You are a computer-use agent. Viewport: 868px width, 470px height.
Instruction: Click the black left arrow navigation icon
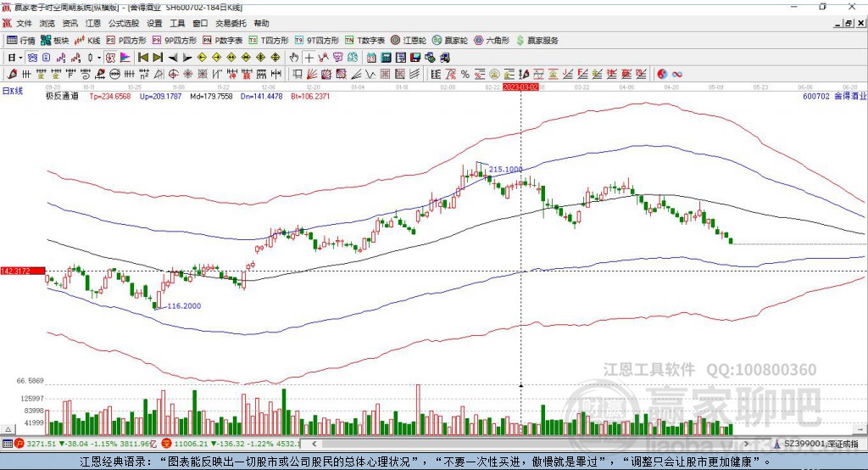(173, 58)
